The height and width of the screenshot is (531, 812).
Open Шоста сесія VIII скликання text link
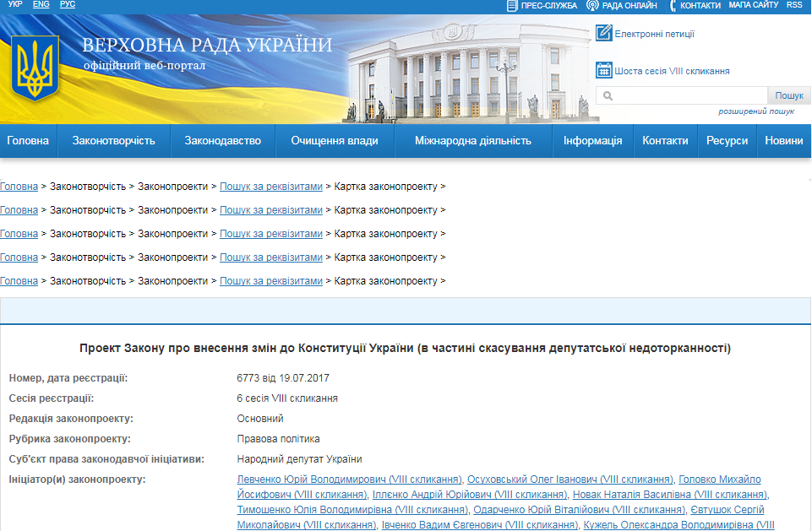(673, 71)
